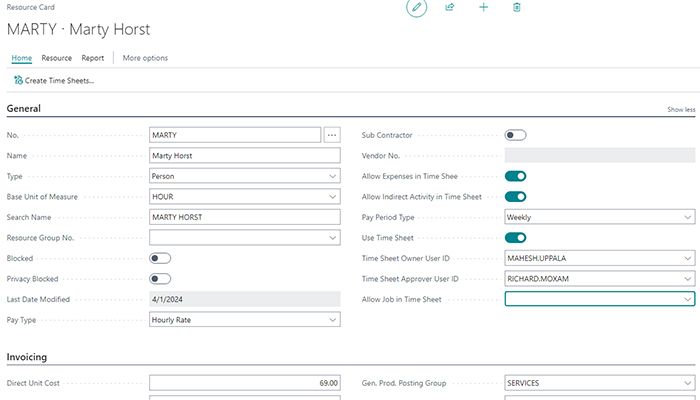Click the plus icon to create new
The image size is (700, 400).
pos(484,8)
